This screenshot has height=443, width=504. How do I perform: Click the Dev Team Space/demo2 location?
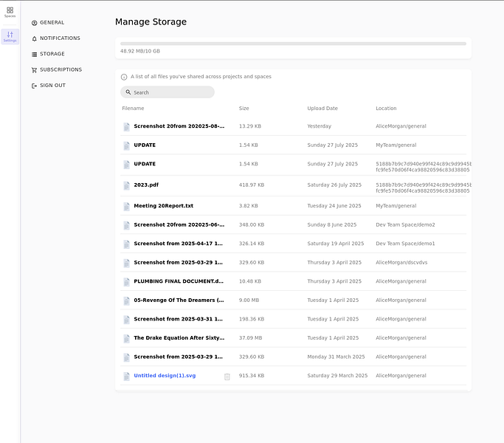[x=405, y=225]
